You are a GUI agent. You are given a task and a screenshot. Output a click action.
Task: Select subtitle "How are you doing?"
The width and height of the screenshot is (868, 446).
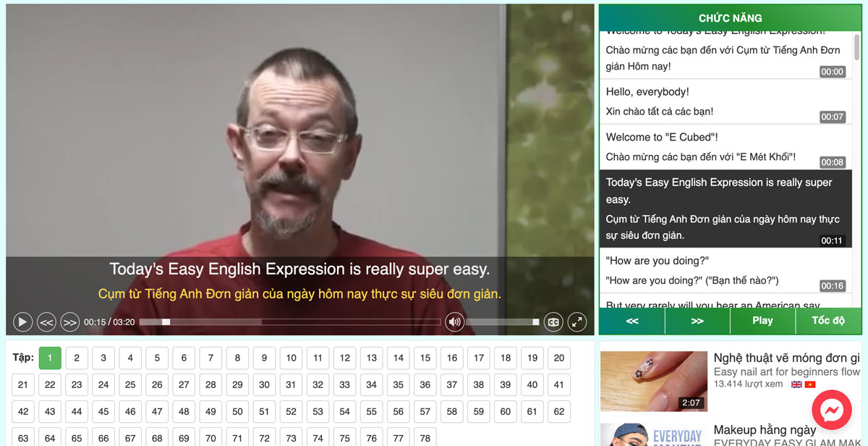point(726,270)
